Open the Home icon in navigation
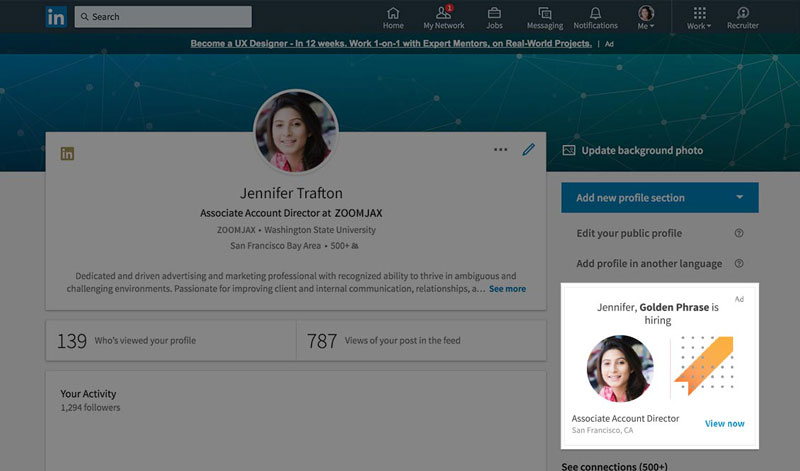The image size is (800, 471). click(393, 17)
